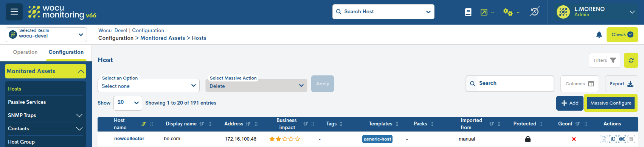The image size is (644, 147).
Task: Click the duplicate icon for newcollector
Action: click(x=613, y=139)
